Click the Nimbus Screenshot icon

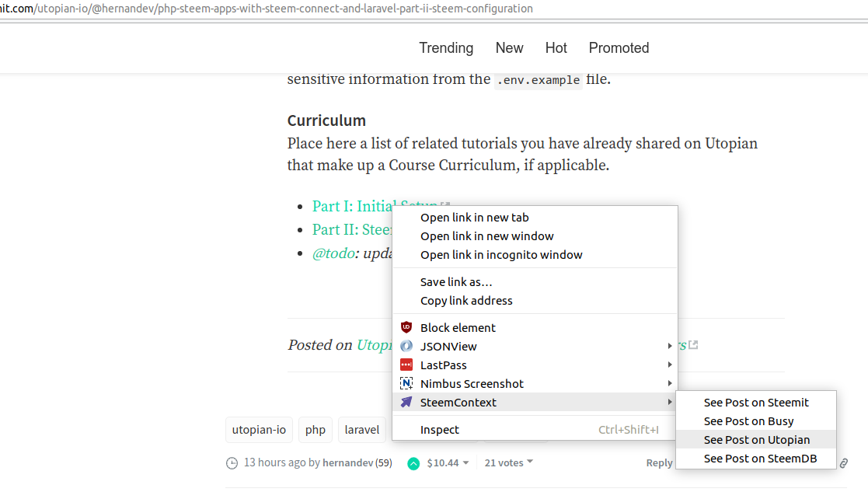click(x=406, y=384)
